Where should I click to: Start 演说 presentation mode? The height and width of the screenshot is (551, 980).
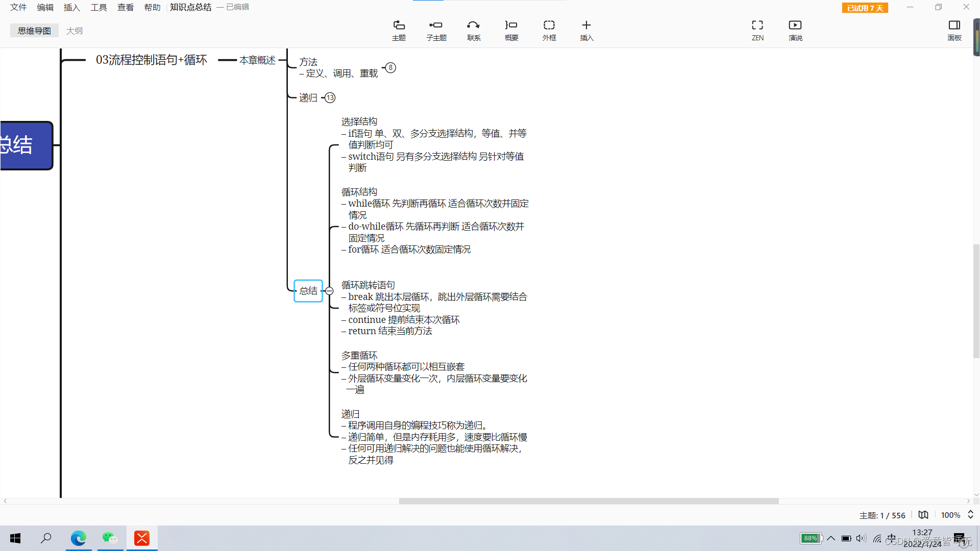795,31
